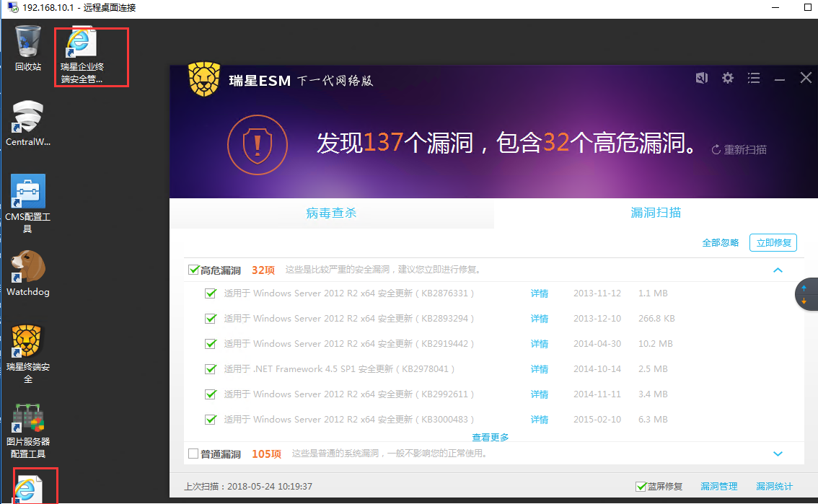Open the ESM list menu icon
Image resolution: width=818 pixels, height=504 pixels.
tap(754, 78)
